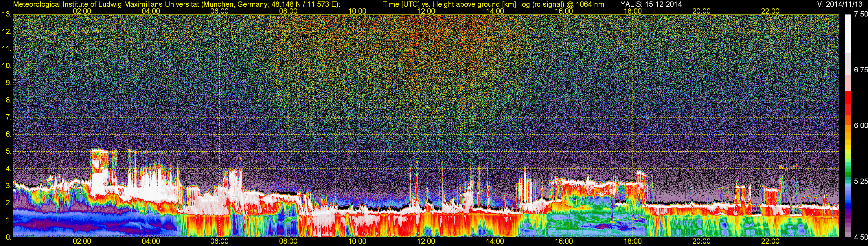The width and height of the screenshot is (868, 246).
Task: Click the 12:00 time label on top axis
Action: coord(426,11)
